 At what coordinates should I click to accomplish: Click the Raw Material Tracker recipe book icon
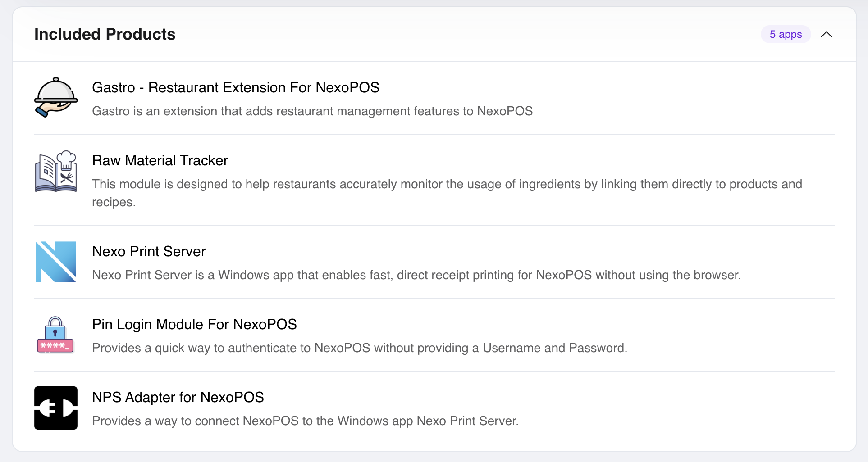(x=56, y=171)
